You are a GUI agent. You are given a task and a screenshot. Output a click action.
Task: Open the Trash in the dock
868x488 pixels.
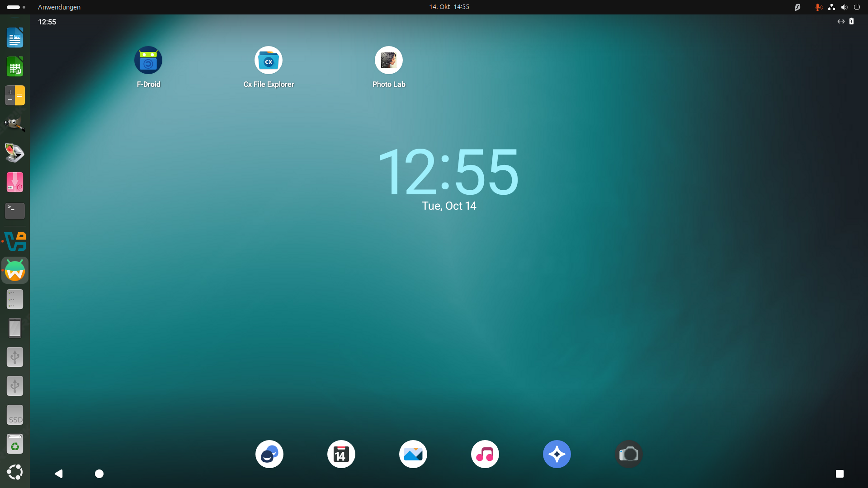[15, 444]
